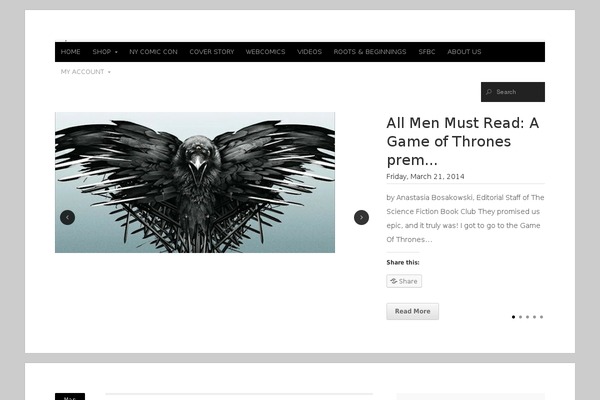
Task: Go to the WEBCOMICS section
Action: [x=265, y=52]
